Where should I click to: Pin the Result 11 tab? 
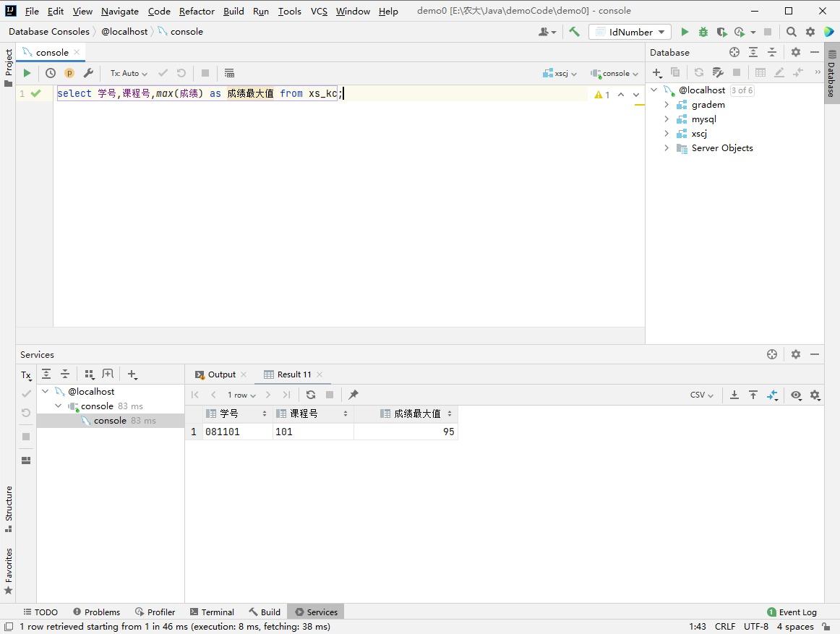pyautogui.click(x=353, y=395)
